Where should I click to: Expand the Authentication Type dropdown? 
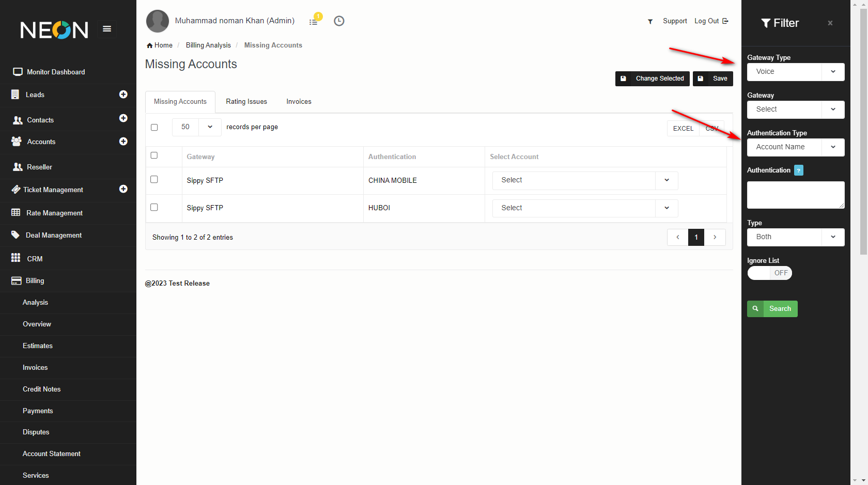[795, 147]
